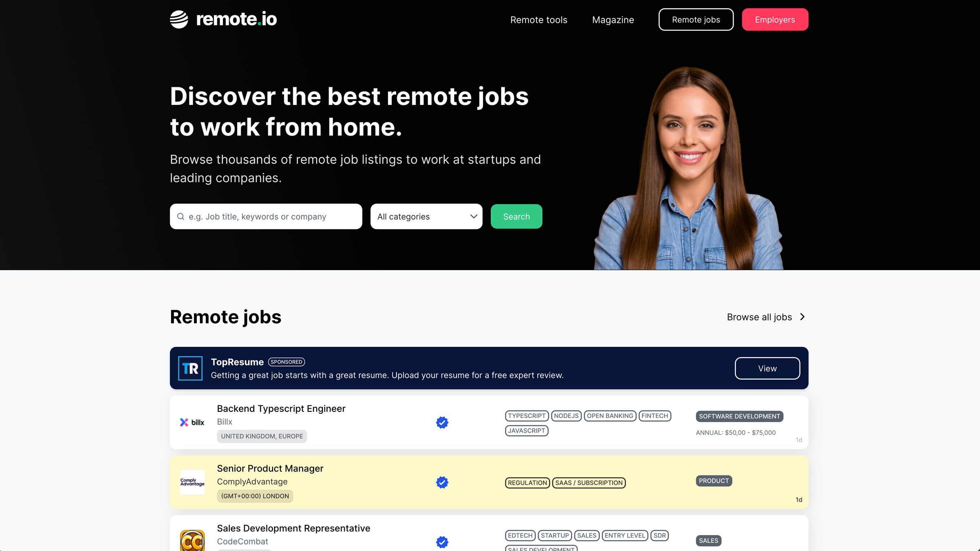Open the All categories dropdown

click(426, 216)
